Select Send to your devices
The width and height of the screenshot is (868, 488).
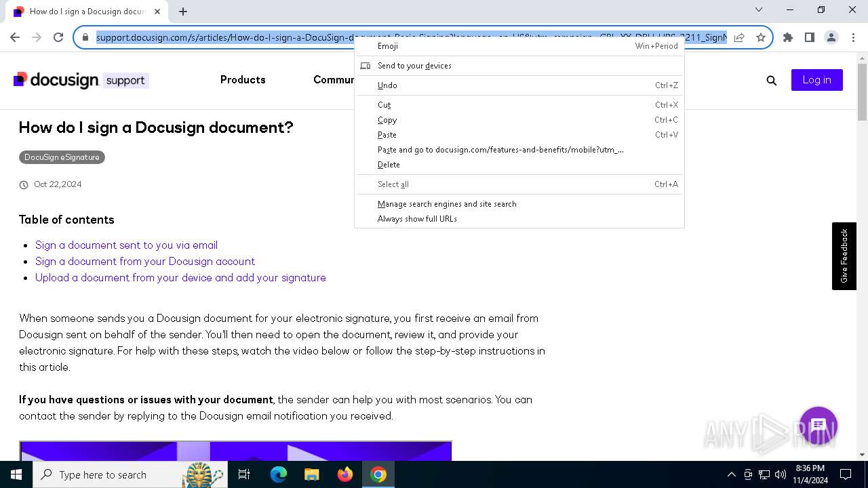pos(519,66)
